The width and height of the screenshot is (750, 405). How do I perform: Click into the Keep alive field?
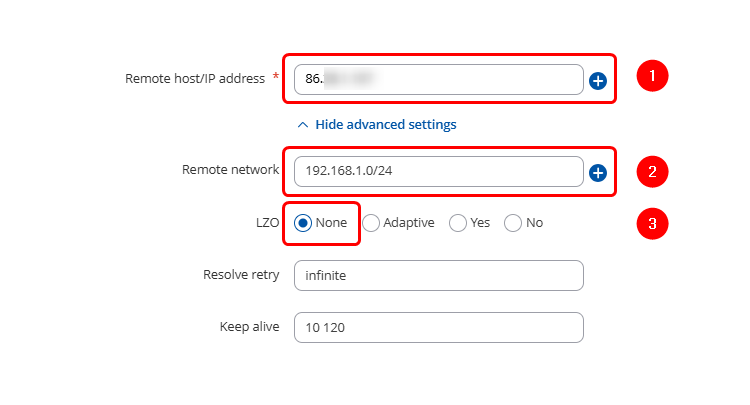(x=438, y=327)
